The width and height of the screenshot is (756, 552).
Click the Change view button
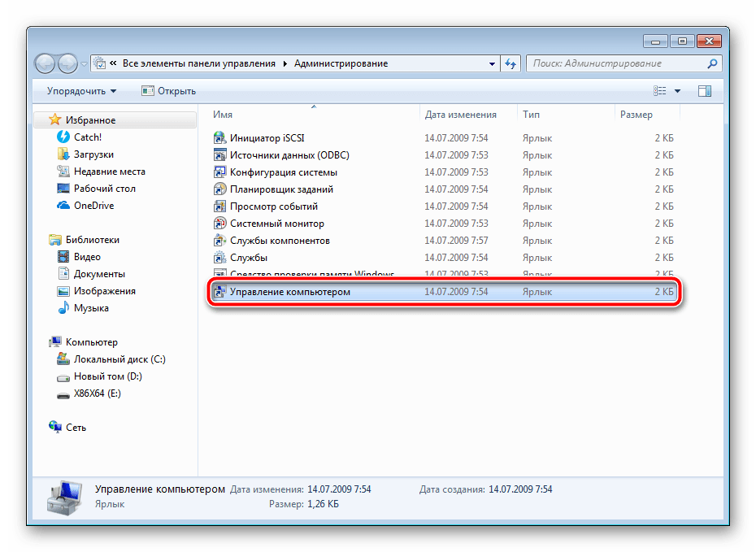pos(660,90)
